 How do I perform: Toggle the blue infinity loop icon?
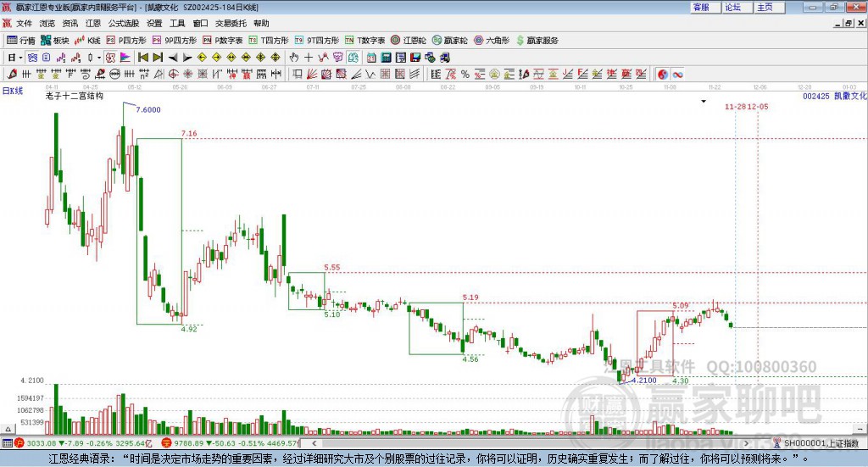point(677,74)
